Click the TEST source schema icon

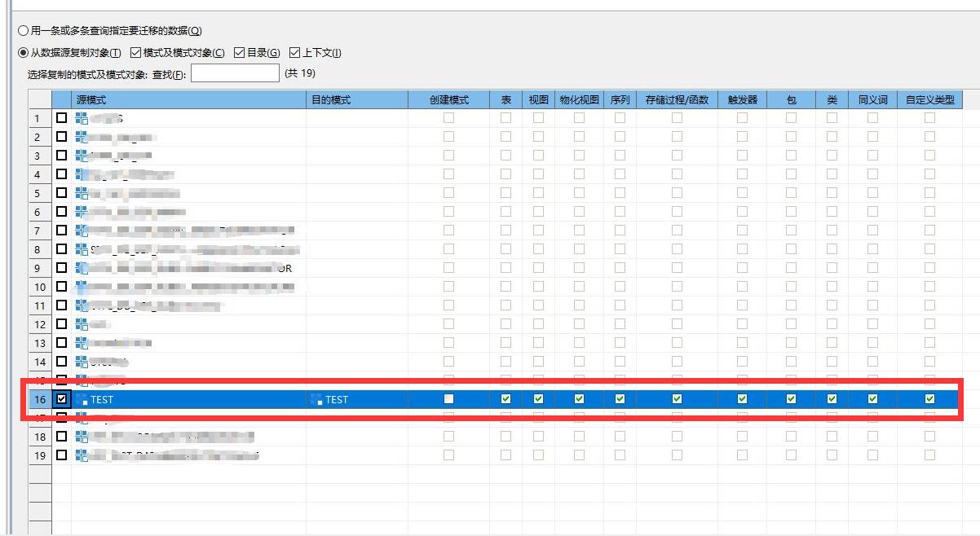[x=82, y=399]
